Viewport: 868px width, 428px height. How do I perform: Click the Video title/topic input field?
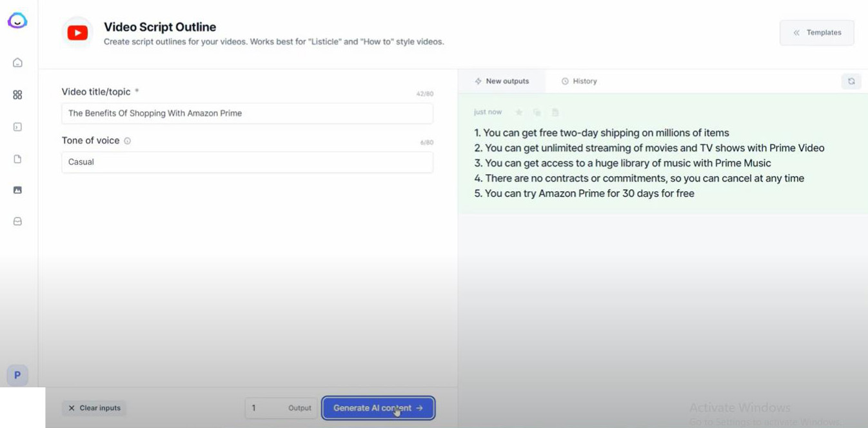[x=247, y=113]
